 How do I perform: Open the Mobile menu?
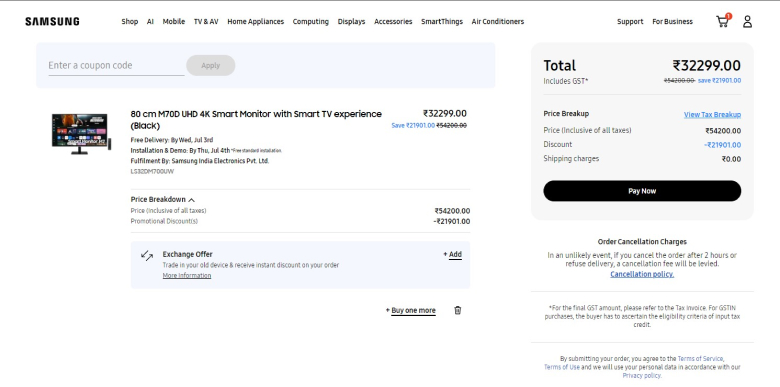click(x=174, y=21)
